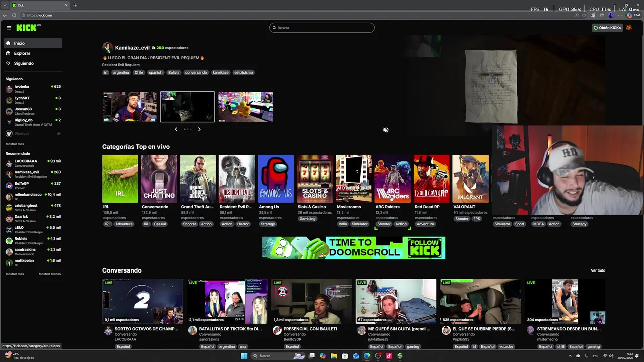Open File Explorer from taskbar
Image resolution: width=644 pixels, height=362 pixels.
pyautogui.click(x=334, y=356)
